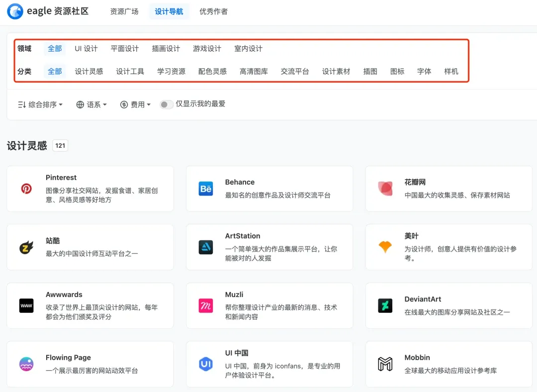Select the ArtStation logo icon
The height and width of the screenshot is (392, 537).
pos(206,247)
